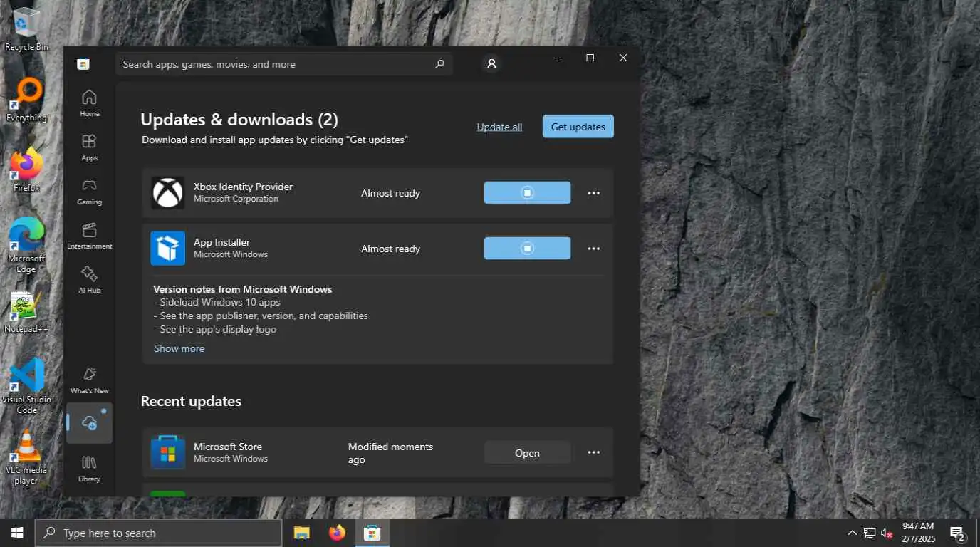Open File Explorer from the taskbar
Image resolution: width=980 pixels, height=547 pixels.
(x=302, y=533)
